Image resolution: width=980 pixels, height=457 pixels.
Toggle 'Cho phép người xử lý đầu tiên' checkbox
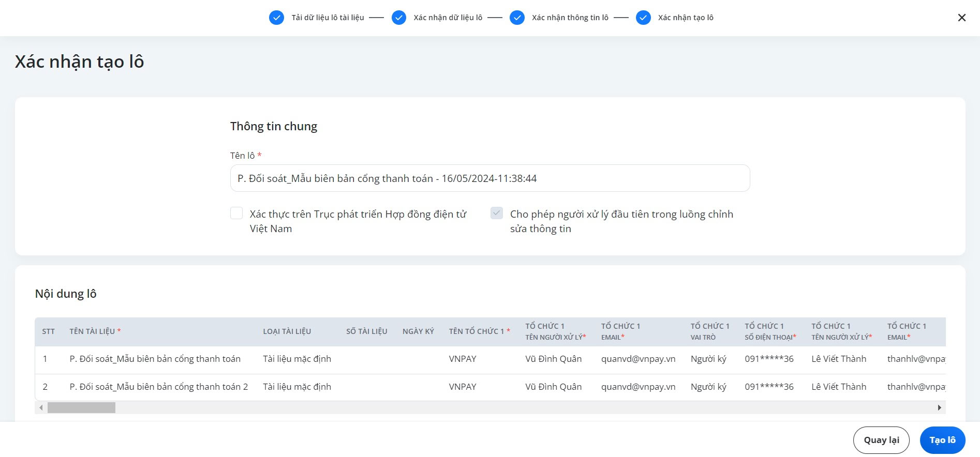click(x=497, y=214)
